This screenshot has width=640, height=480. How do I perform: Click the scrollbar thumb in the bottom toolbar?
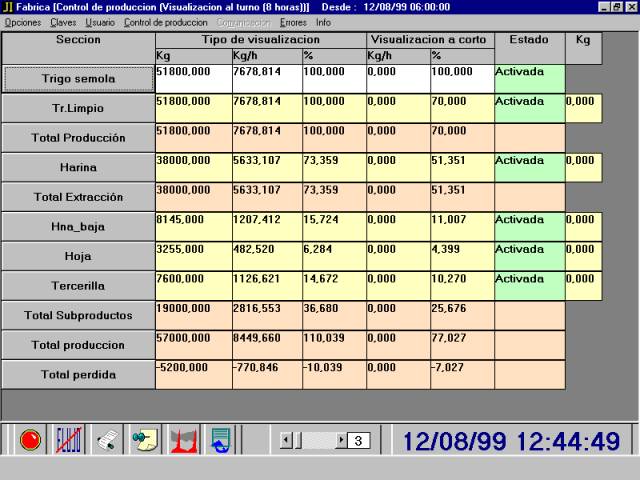298,440
